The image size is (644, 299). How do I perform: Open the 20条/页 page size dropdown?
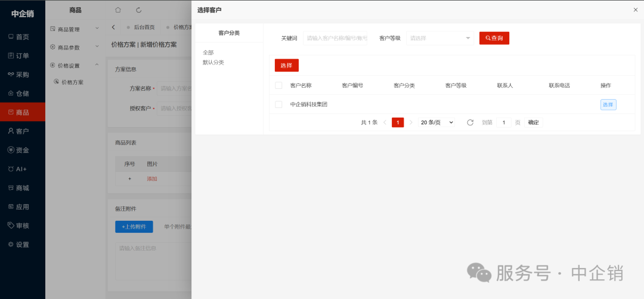(x=437, y=122)
